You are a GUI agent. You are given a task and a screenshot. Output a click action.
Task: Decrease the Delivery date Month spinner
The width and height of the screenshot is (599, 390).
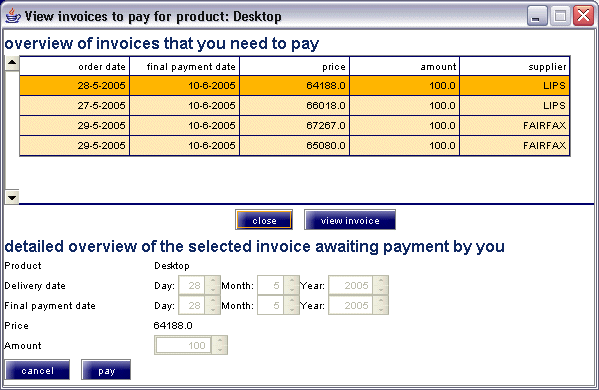pyautogui.click(x=291, y=290)
